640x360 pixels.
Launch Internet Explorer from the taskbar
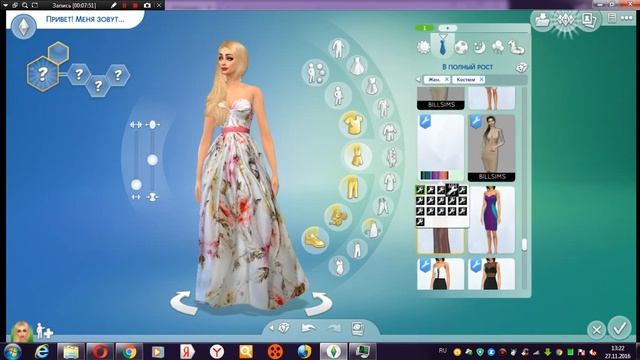tap(42, 351)
